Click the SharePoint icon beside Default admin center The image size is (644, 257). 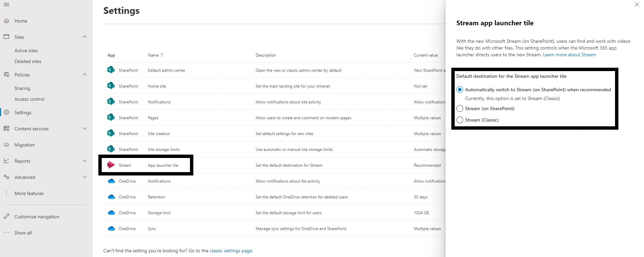pos(110,70)
